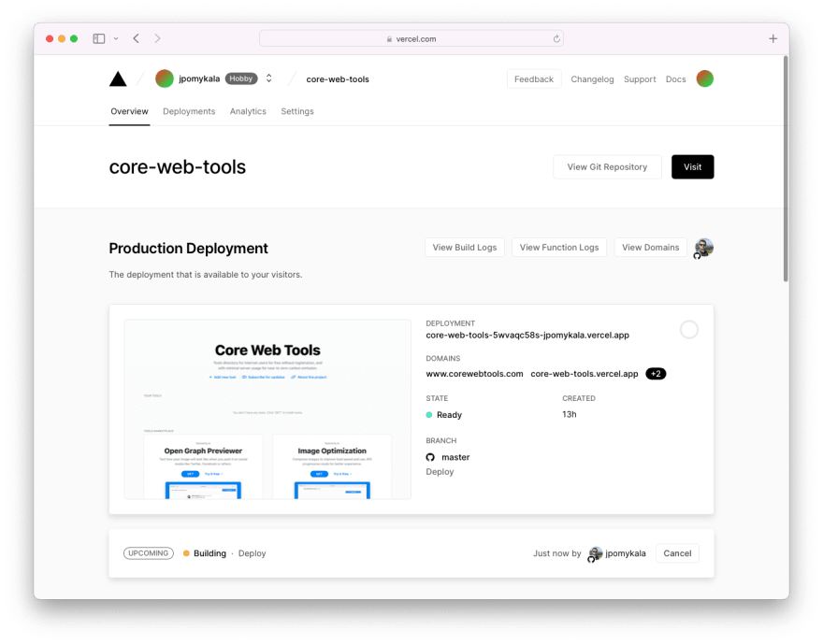This screenshot has width=823, height=644.
Task: Click View Domains button
Action: pyautogui.click(x=650, y=247)
